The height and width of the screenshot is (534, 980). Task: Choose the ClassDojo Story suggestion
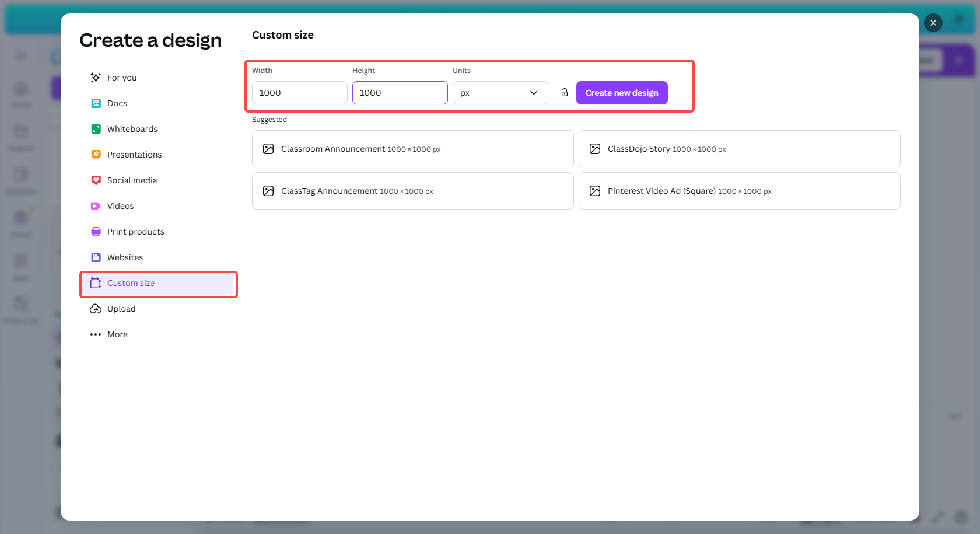click(x=739, y=149)
